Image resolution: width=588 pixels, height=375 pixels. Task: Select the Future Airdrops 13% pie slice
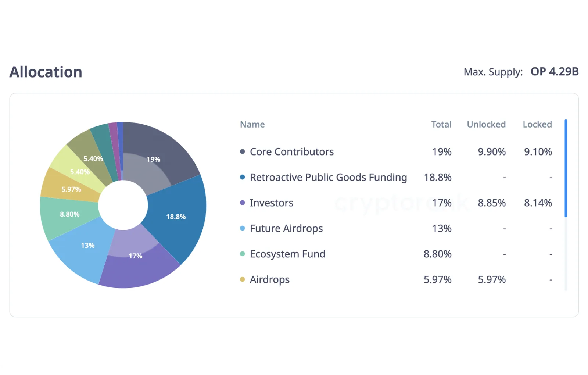(83, 250)
